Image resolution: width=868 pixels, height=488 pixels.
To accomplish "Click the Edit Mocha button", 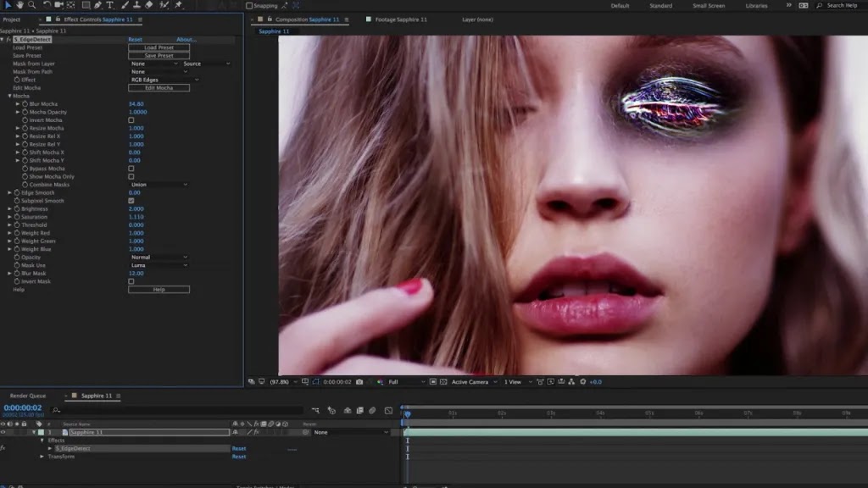I will tap(159, 88).
